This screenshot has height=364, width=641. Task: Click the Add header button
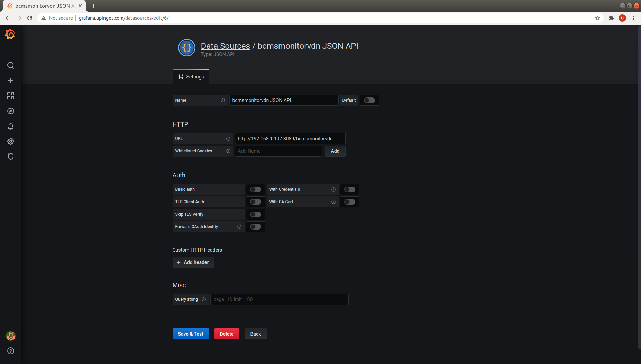coord(193,262)
